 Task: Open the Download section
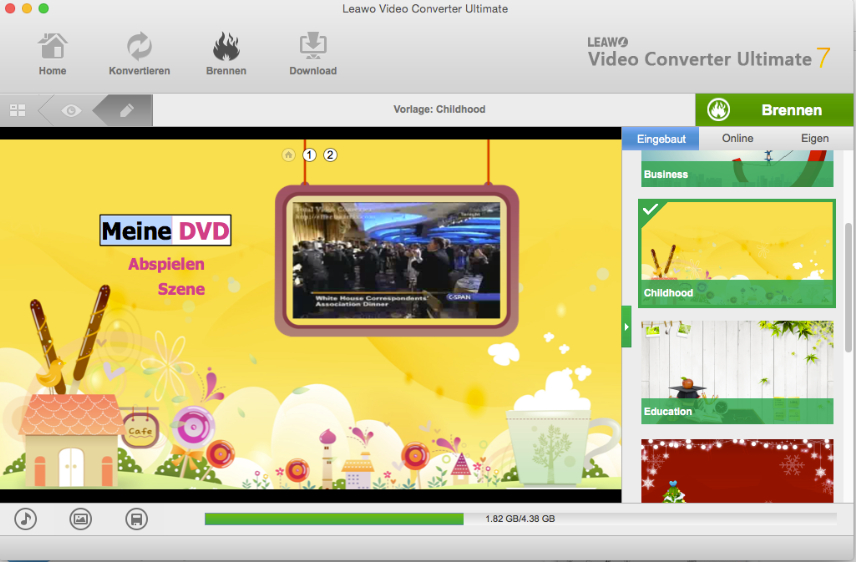(x=313, y=54)
